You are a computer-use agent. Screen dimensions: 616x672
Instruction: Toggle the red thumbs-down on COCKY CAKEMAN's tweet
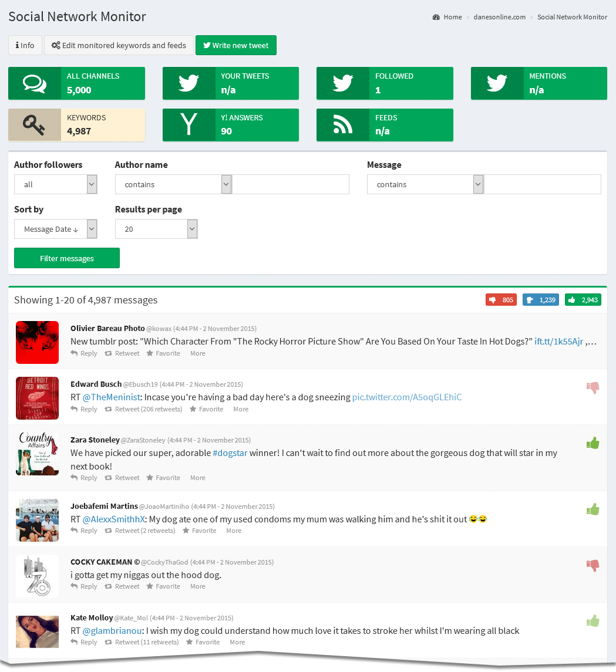click(593, 565)
